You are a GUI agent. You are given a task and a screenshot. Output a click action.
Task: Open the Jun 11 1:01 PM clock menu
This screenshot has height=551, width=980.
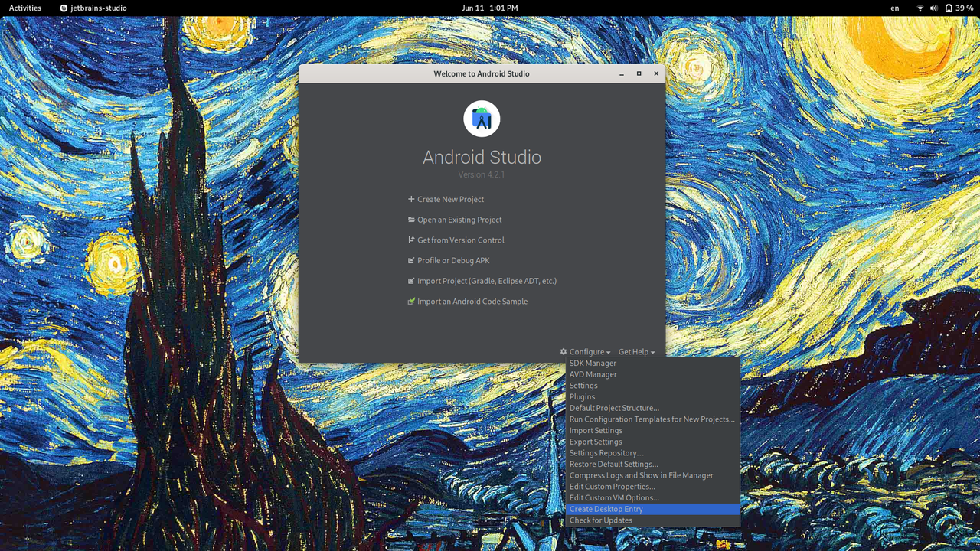coord(490,8)
